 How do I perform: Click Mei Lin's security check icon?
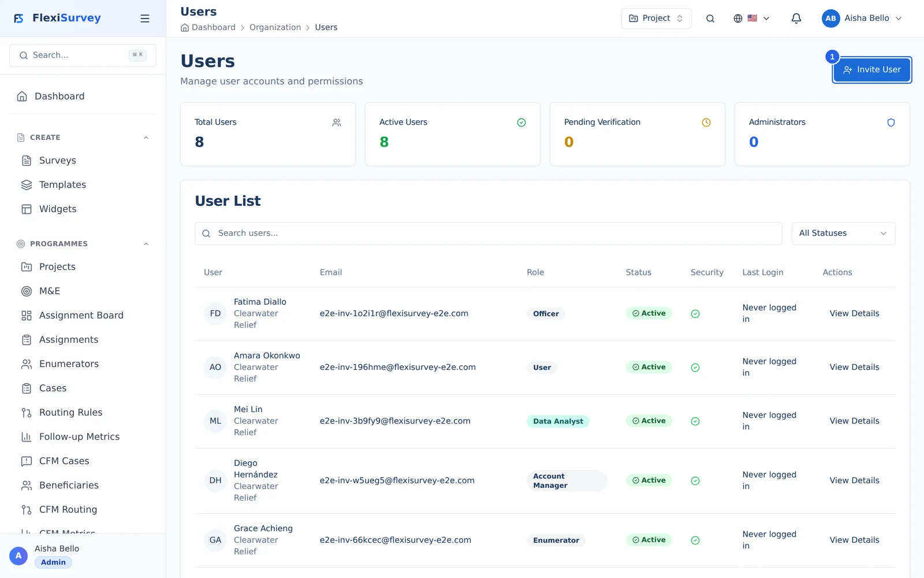[695, 421]
